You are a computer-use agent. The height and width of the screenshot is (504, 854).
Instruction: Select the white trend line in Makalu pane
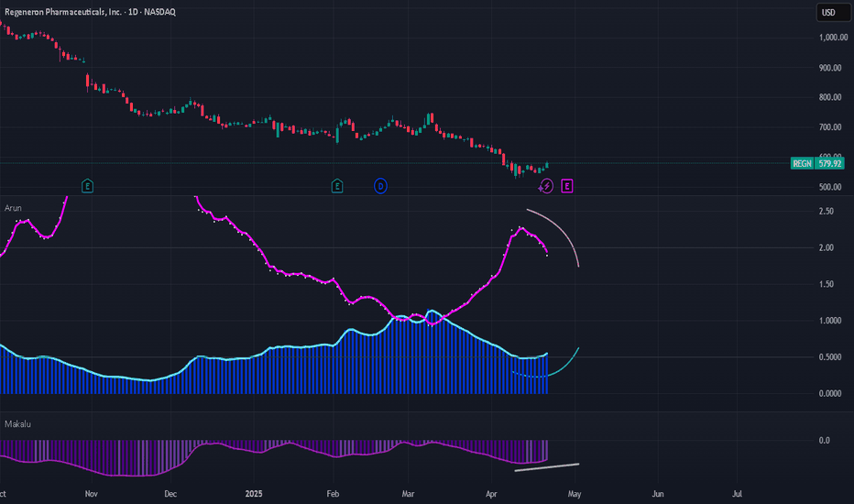click(x=547, y=467)
